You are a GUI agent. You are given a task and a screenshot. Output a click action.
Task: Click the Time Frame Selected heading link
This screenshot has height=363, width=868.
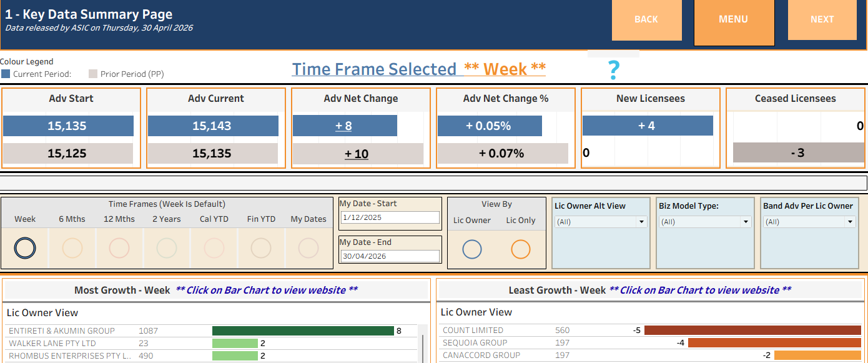pos(418,69)
